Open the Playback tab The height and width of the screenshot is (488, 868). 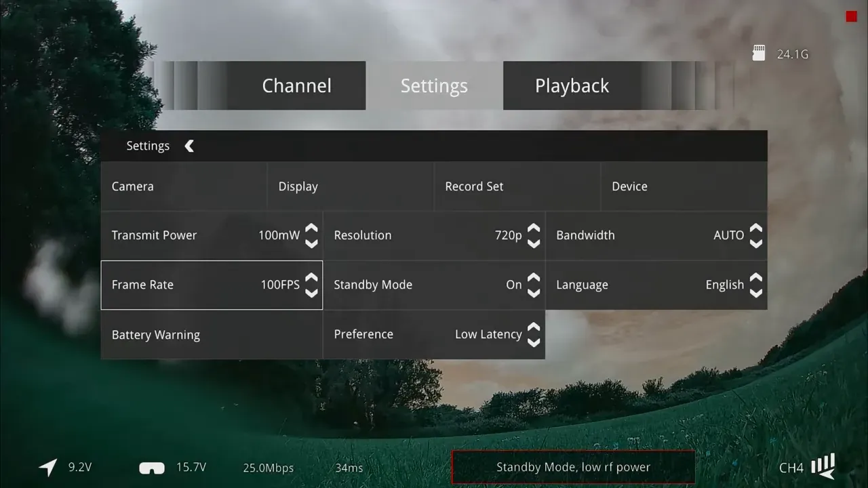572,85
